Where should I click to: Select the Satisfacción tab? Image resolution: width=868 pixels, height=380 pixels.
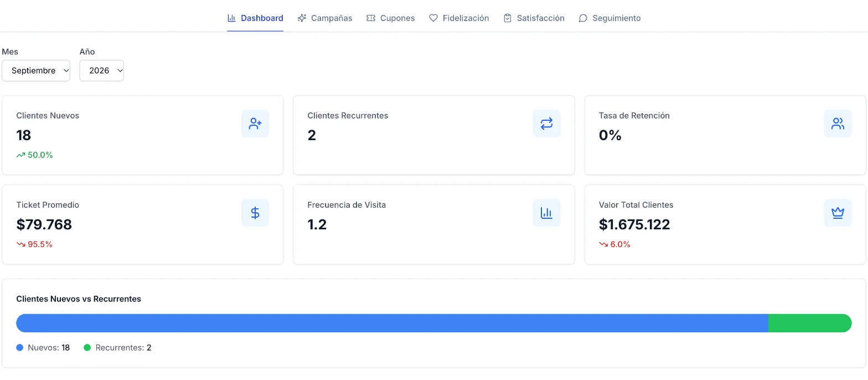(534, 18)
